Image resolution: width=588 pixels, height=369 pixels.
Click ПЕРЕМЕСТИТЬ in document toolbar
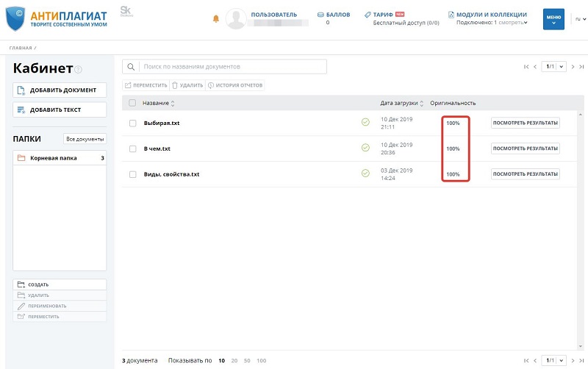pos(146,85)
